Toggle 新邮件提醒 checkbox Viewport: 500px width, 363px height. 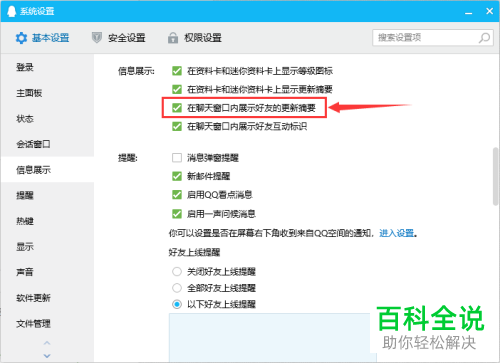point(177,176)
